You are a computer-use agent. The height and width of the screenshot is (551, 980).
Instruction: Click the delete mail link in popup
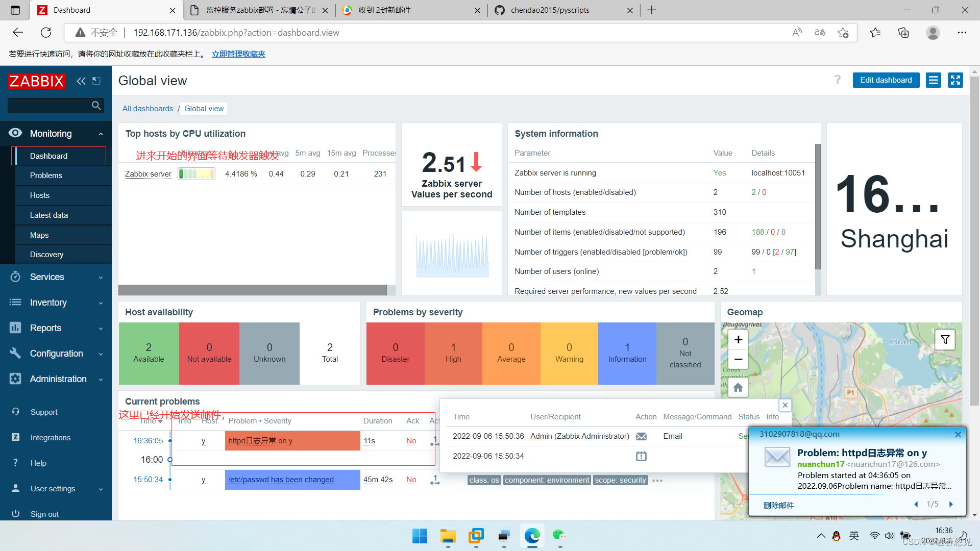coord(778,505)
